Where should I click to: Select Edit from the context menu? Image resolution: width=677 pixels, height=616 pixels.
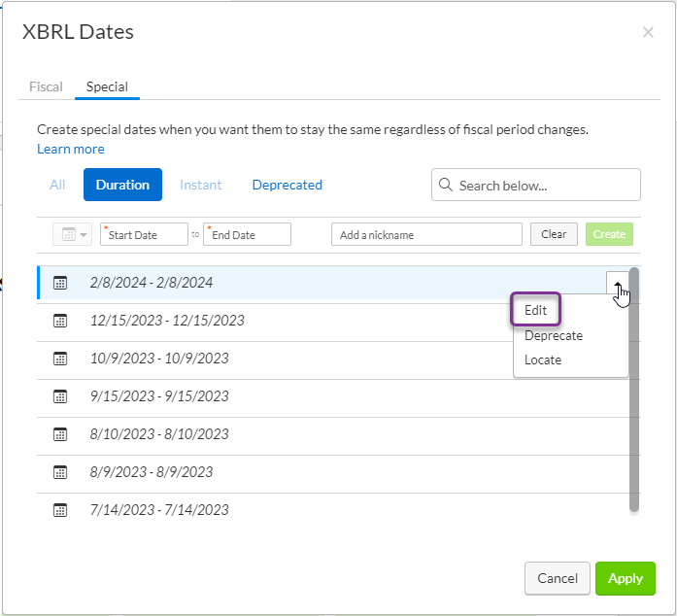click(536, 310)
